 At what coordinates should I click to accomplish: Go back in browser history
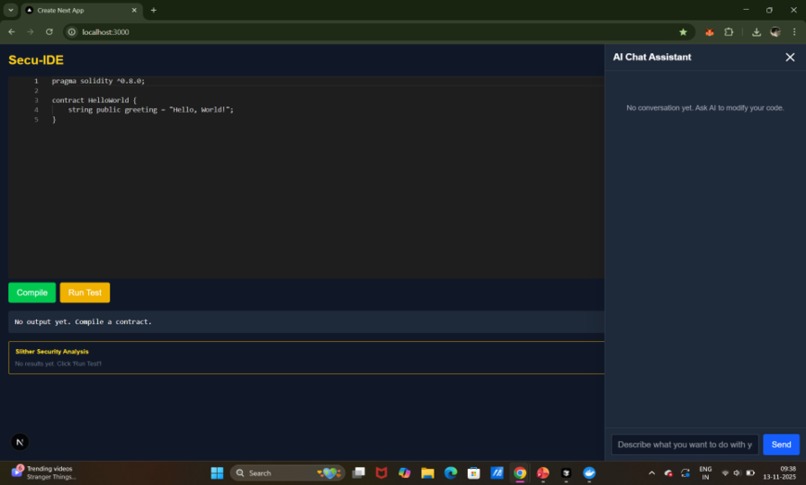11,32
